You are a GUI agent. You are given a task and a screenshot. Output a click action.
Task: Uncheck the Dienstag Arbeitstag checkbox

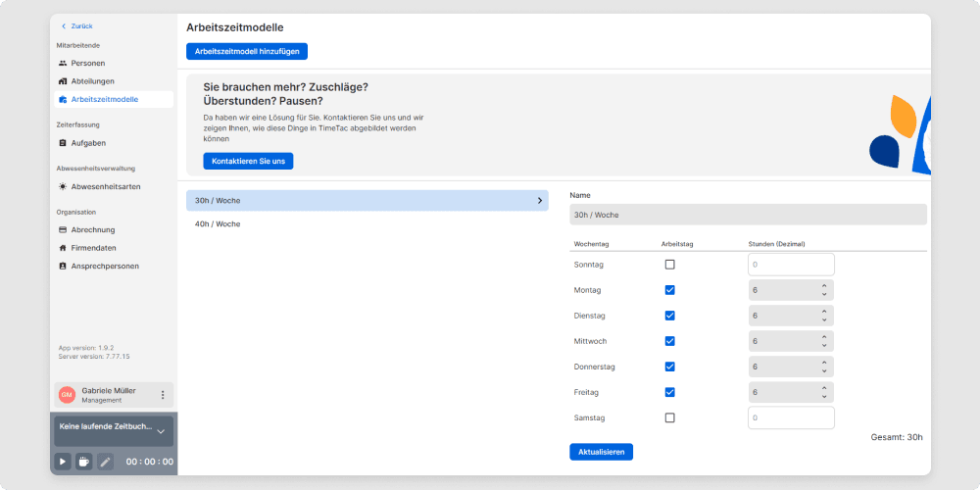tap(670, 317)
